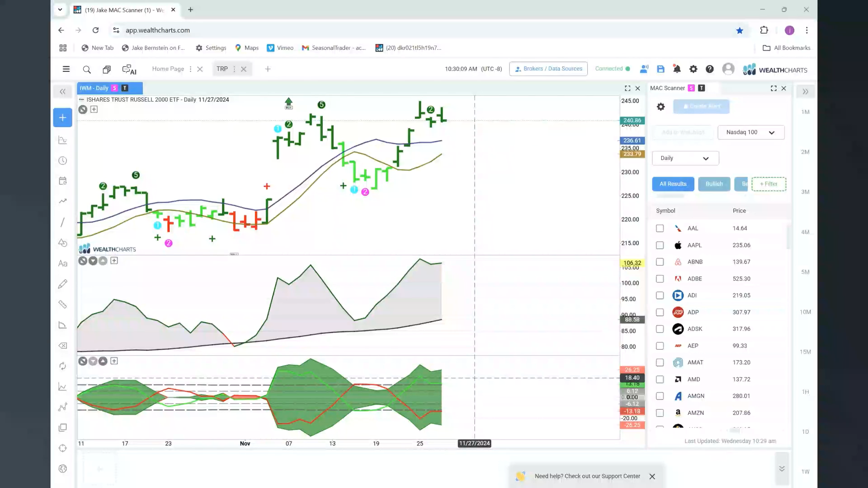Close the MAC Scanner panel
Image resolution: width=868 pixels, height=488 pixels.
coord(784,89)
